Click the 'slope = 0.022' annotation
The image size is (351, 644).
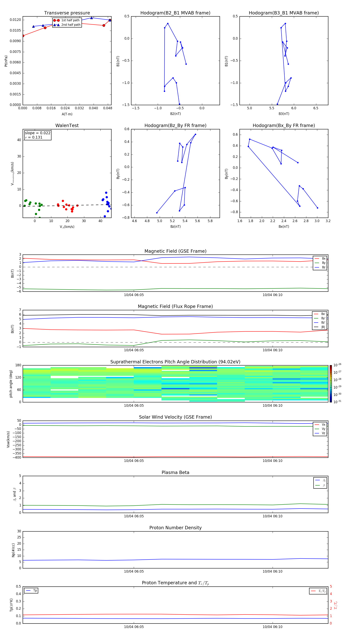(38, 133)
